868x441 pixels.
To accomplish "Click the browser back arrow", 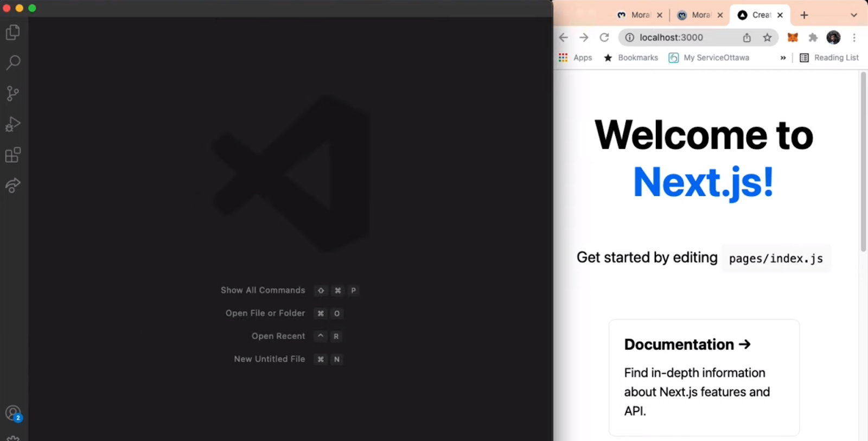I will click(x=564, y=37).
